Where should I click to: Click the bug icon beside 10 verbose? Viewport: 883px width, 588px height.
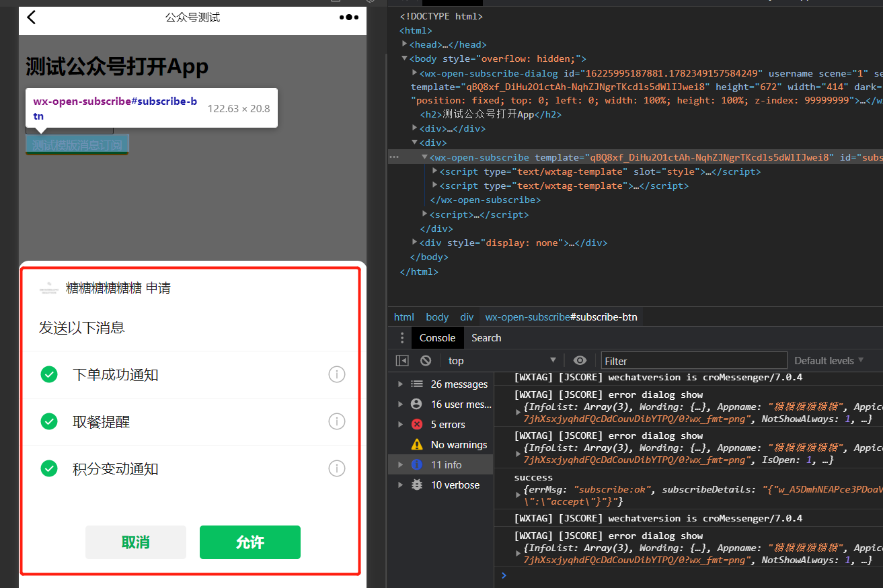(417, 485)
